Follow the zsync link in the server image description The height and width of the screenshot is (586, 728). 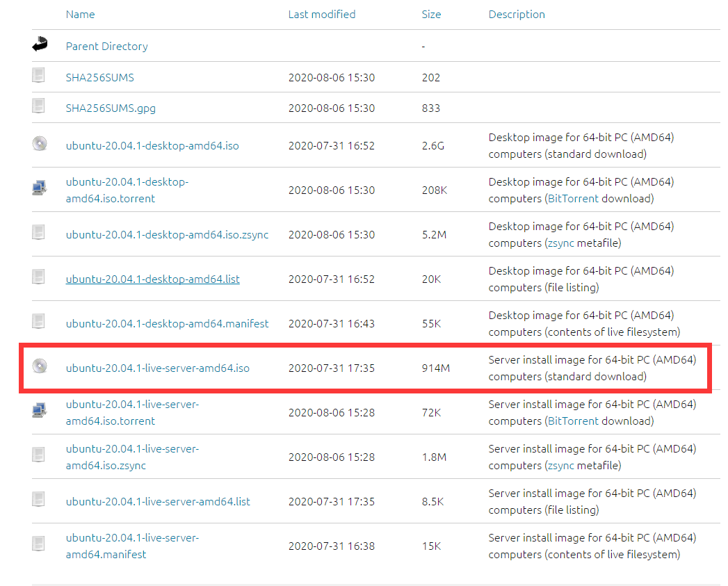(x=561, y=466)
